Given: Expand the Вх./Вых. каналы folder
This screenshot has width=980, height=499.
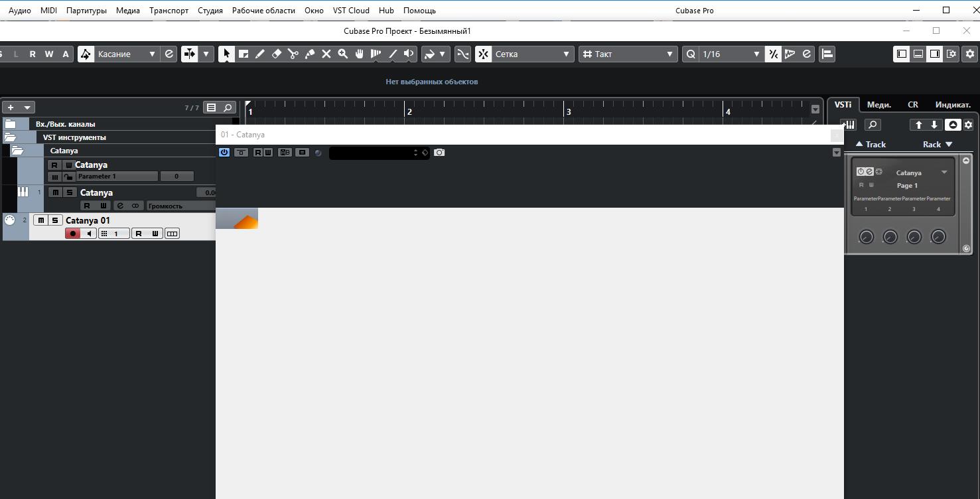Looking at the screenshot, I should pos(10,124).
